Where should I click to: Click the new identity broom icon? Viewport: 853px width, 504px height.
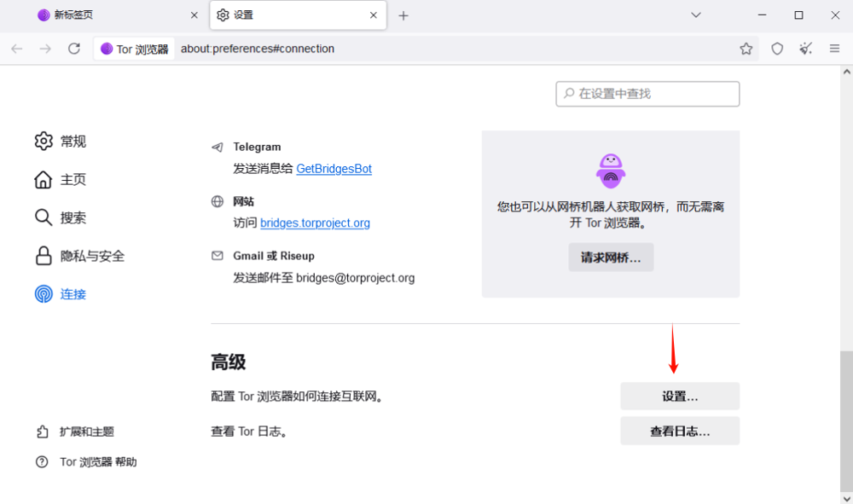(x=805, y=49)
